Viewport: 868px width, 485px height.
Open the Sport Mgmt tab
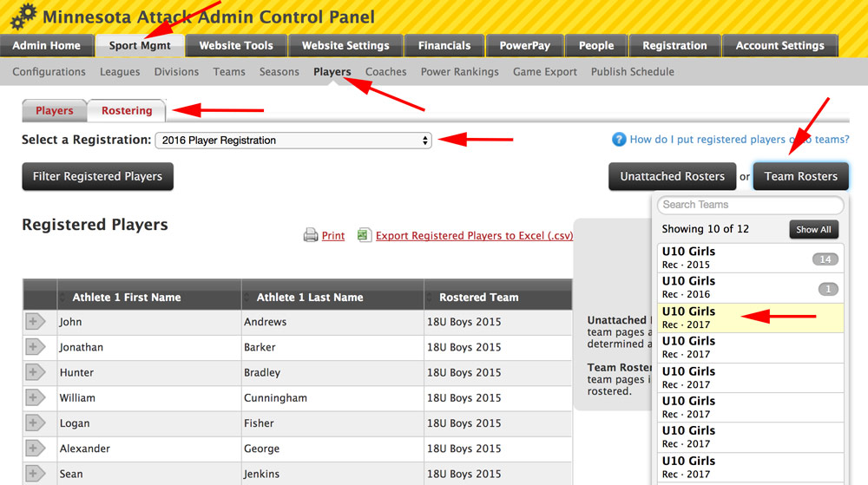(140, 45)
